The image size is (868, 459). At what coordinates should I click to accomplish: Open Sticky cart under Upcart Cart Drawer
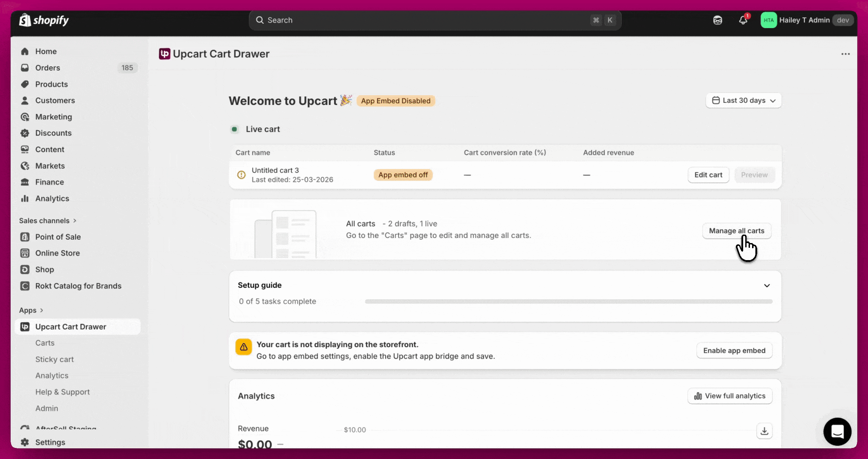coord(54,360)
